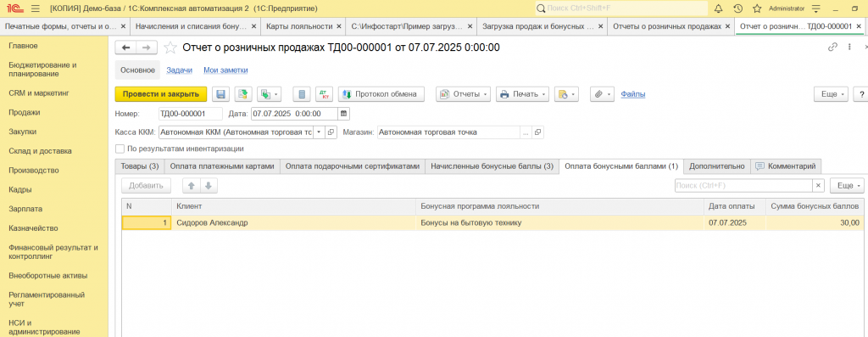Click the Добавить button
The height and width of the screenshot is (337, 868).
[x=146, y=186]
